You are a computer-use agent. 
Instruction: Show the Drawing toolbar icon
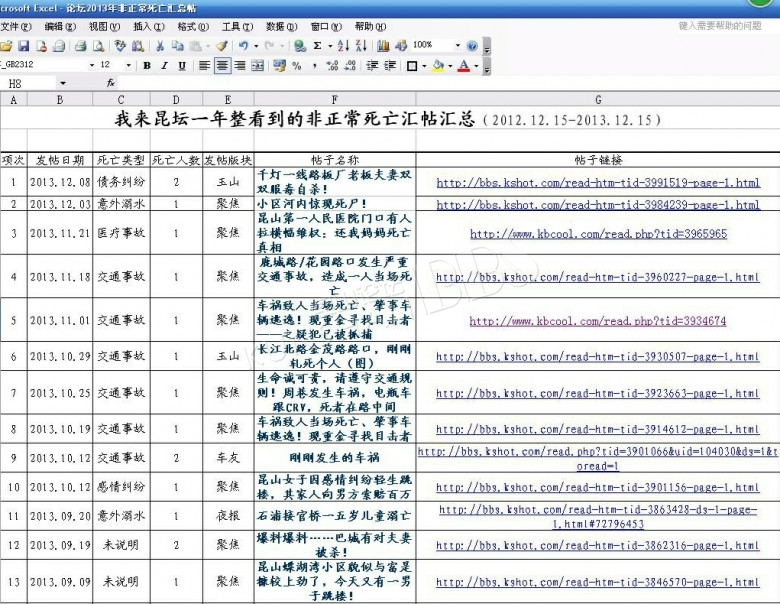coord(401,46)
